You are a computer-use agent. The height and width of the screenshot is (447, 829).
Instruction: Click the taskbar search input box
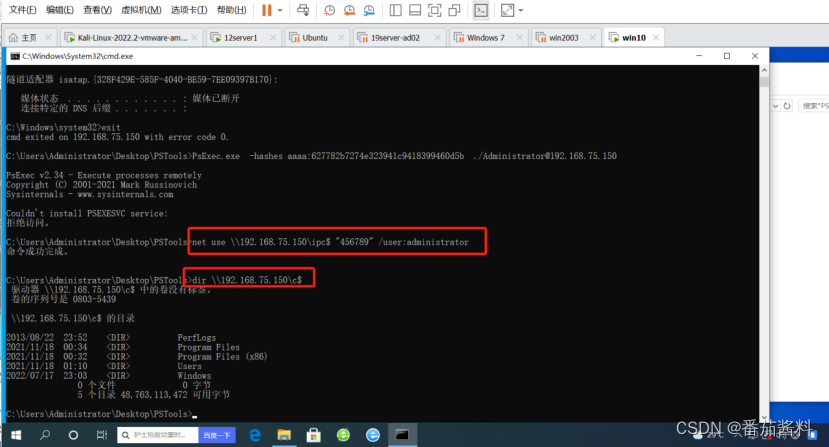(158, 435)
